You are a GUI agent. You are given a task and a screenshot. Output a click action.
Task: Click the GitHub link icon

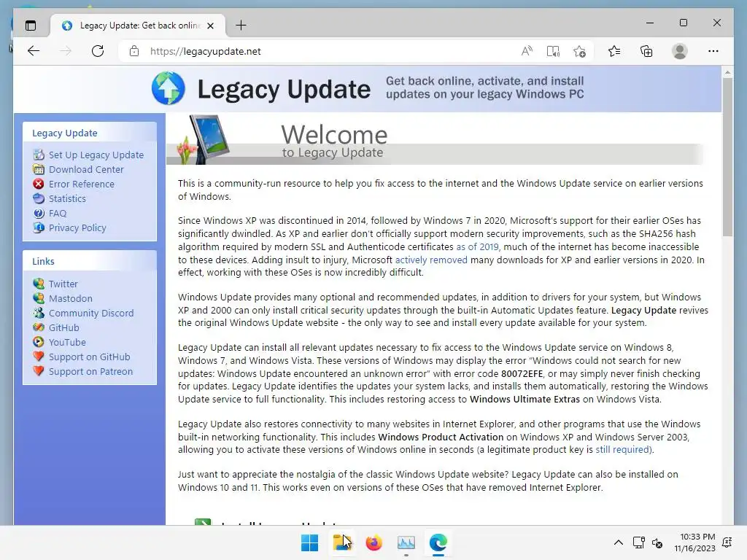[x=39, y=327]
